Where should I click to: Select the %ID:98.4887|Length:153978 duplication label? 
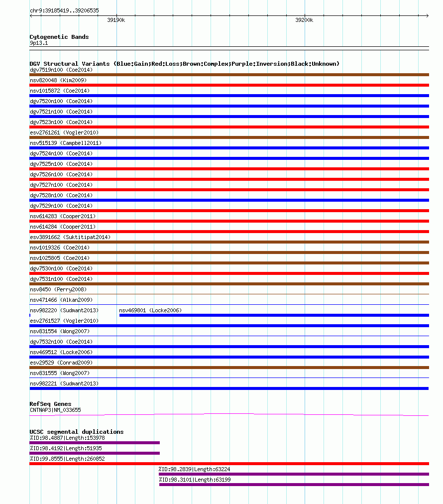click(x=67, y=438)
